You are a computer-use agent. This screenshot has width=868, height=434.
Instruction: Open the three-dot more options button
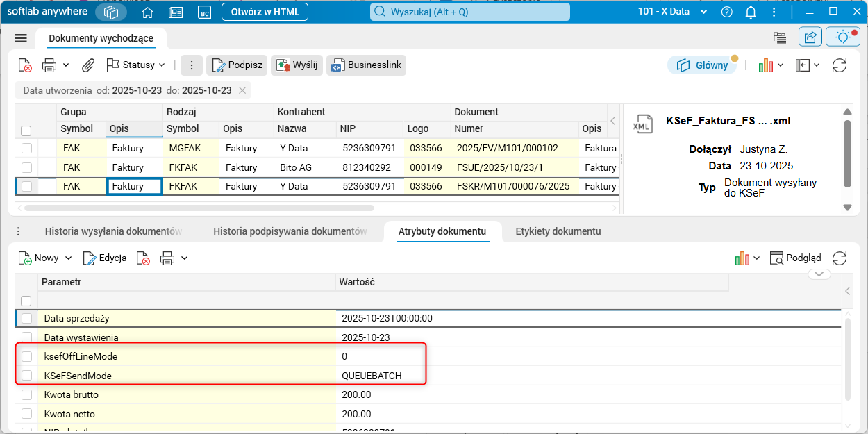pyautogui.click(x=191, y=65)
